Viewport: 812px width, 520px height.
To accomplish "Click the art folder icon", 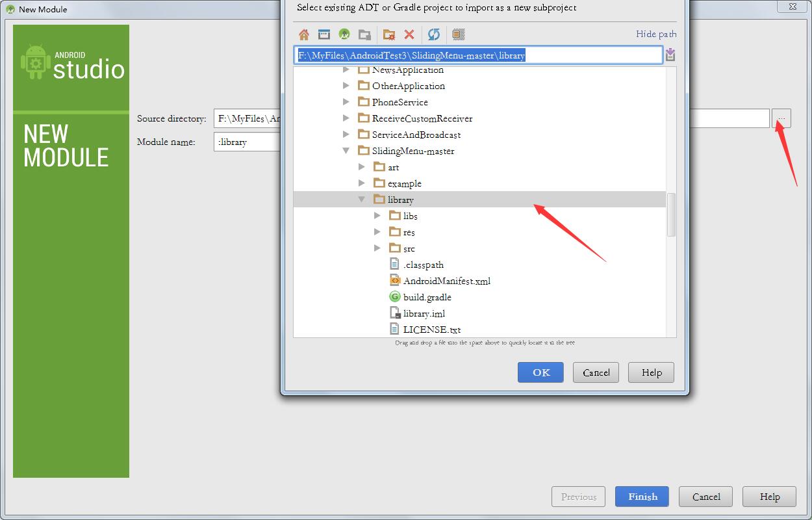I will [379, 167].
